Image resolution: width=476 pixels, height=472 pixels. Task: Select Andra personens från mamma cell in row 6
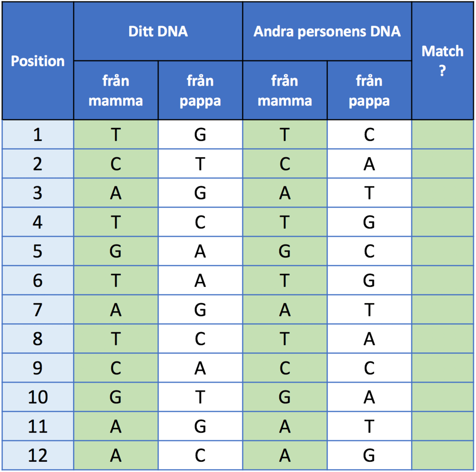tap(285, 280)
